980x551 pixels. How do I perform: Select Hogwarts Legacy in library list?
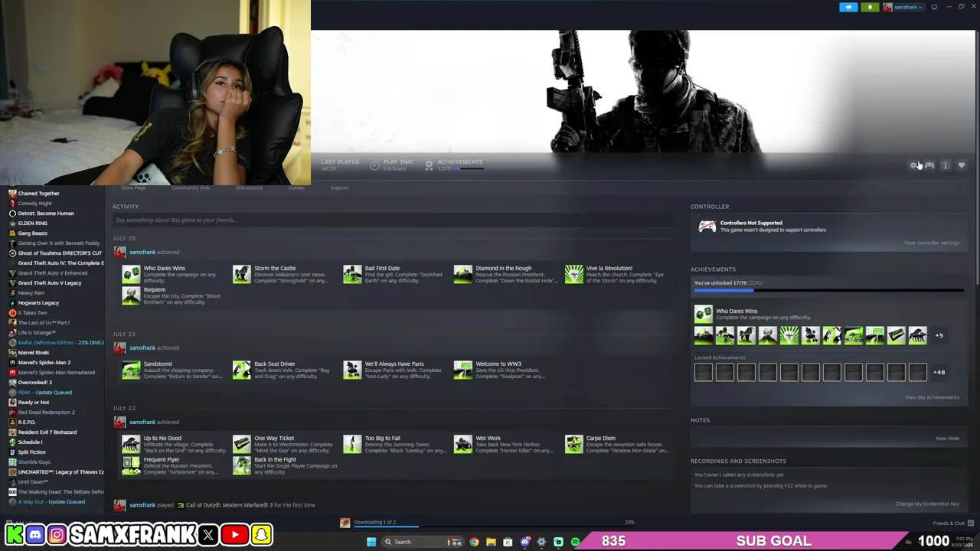pyautogui.click(x=38, y=303)
